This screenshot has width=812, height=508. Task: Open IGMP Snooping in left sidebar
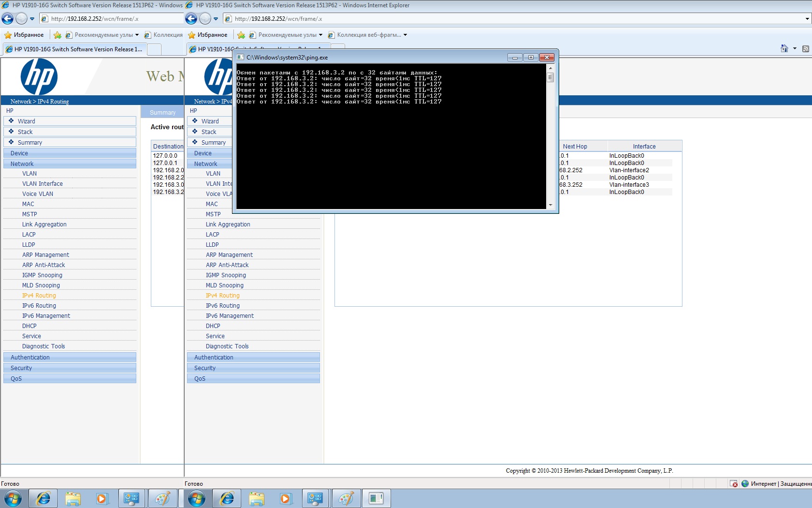42,275
